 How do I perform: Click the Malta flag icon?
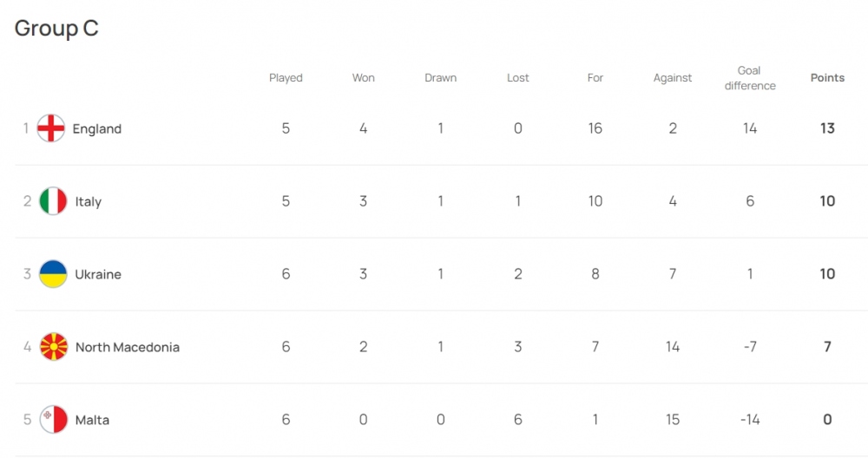(x=53, y=420)
